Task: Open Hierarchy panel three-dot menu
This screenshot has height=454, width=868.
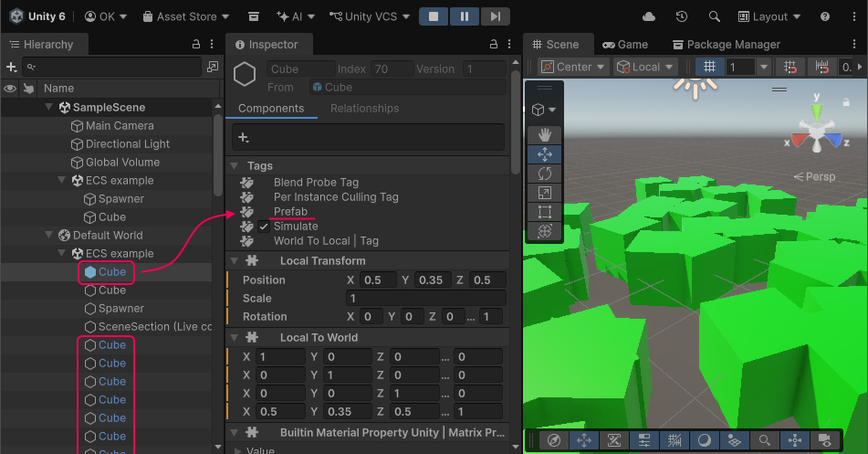Action: tap(212, 45)
